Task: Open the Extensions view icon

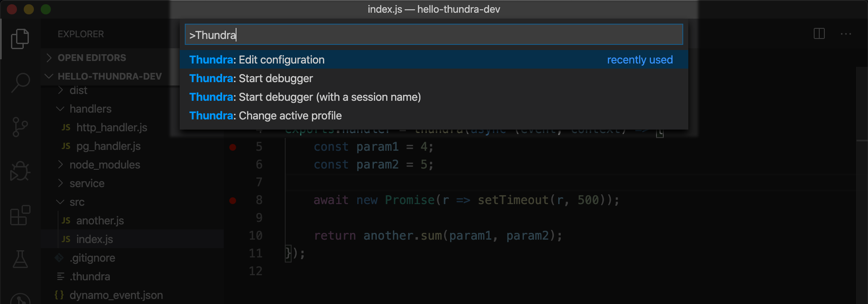Action: (x=20, y=215)
